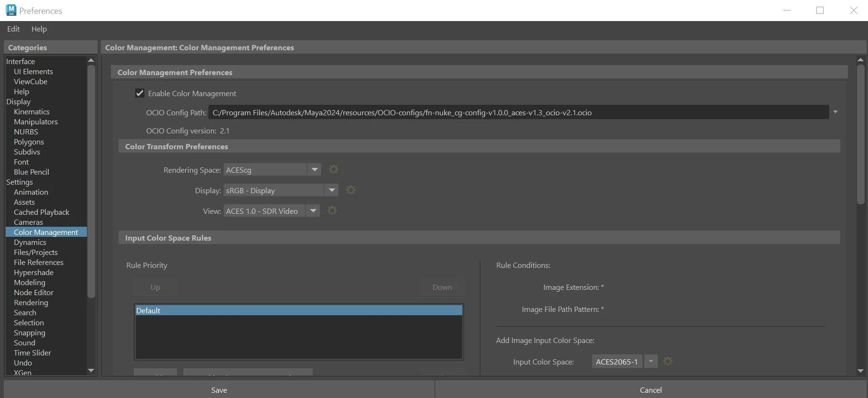Select the Rendering category

point(31,302)
